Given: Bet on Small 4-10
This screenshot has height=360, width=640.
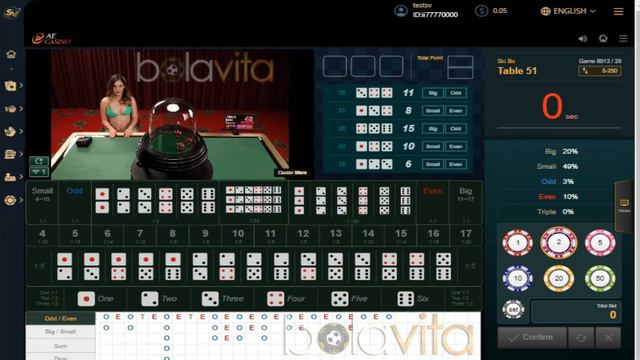Looking at the screenshot, I should 42,203.
